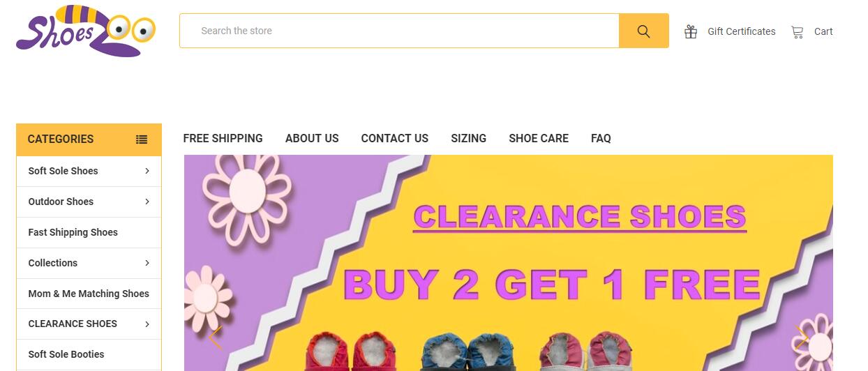This screenshot has width=868, height=371.
Task: Open the shopping cart icon
Action: coord(798,31)
